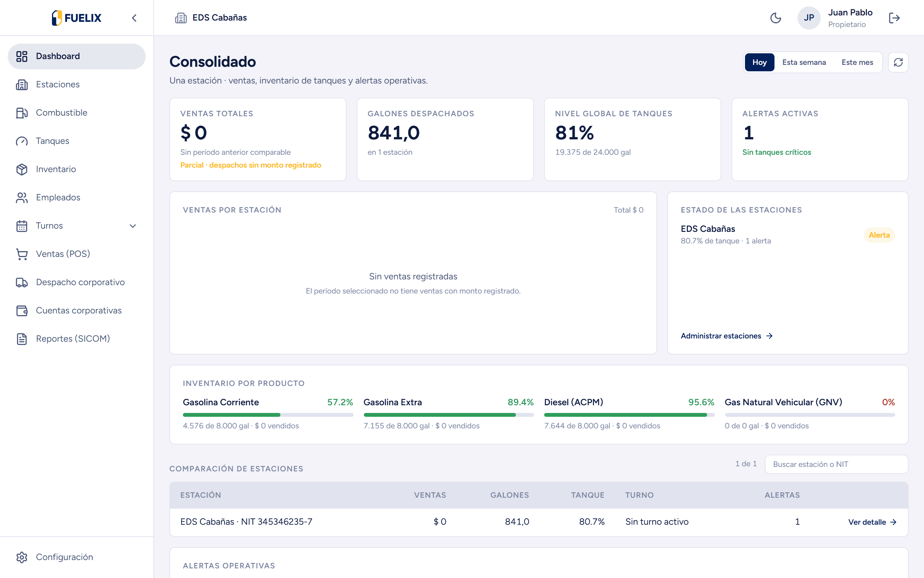Collapse the sidebar with the chevron

[x=134, y=18]
